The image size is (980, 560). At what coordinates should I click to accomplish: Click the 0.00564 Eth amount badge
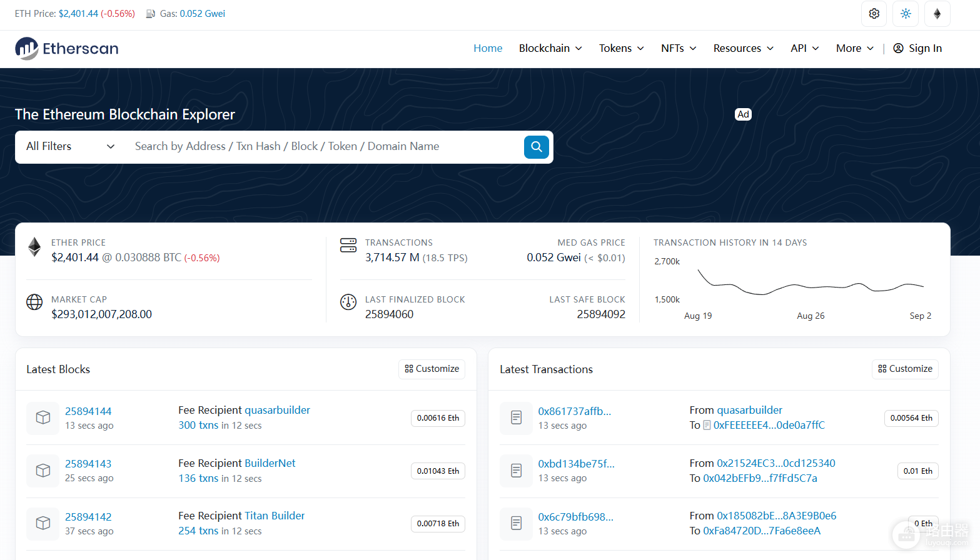[911, 418]
